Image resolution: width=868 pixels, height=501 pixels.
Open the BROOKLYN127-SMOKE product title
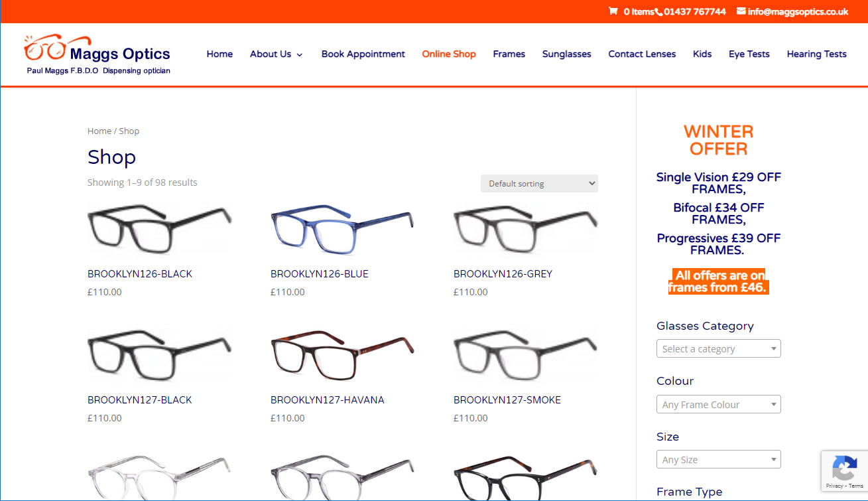[507, 399]
